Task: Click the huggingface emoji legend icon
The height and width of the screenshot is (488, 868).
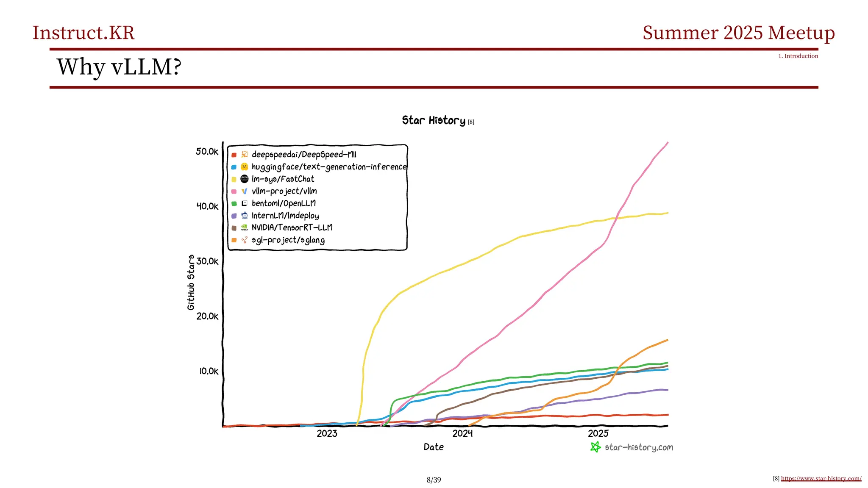Action: [x=245, y=167]
